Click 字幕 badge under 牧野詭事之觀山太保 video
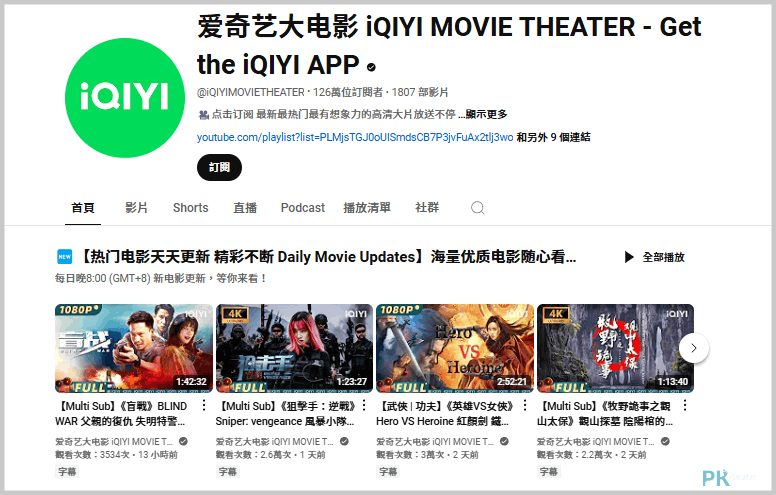Viewport: 776px width, 495px height. tap(549, 471)
